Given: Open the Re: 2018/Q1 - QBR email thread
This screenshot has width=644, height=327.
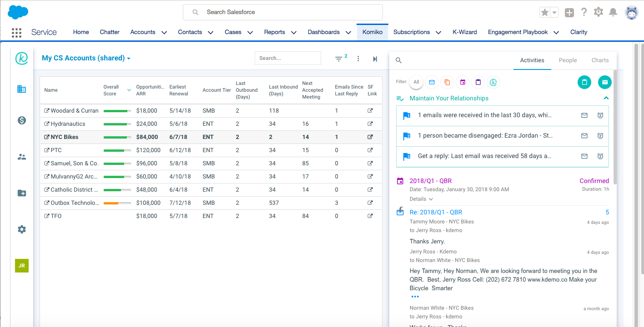Looking at the screenshot, I should pyautogui.click(x=436, y=212).
